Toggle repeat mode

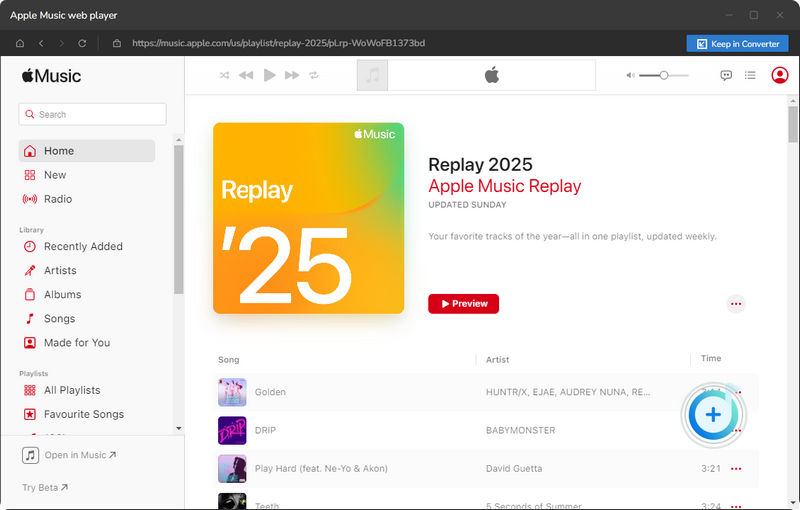click(x=314, y=75)
